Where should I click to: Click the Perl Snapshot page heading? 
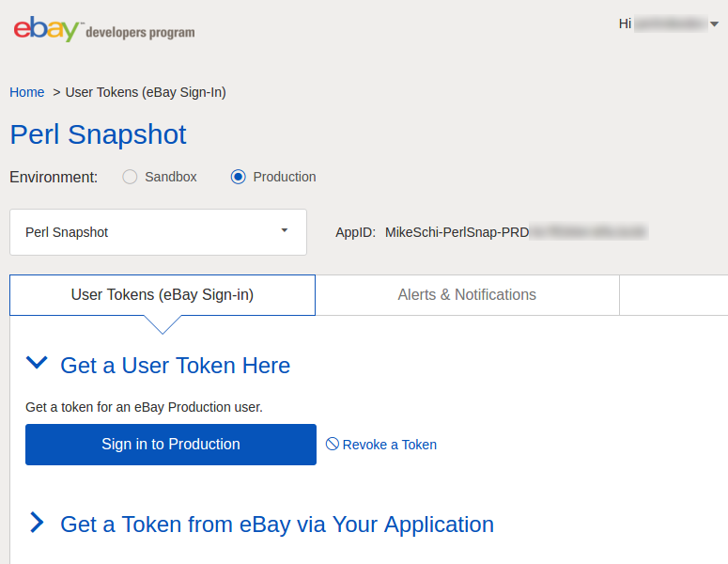[98, 134]
